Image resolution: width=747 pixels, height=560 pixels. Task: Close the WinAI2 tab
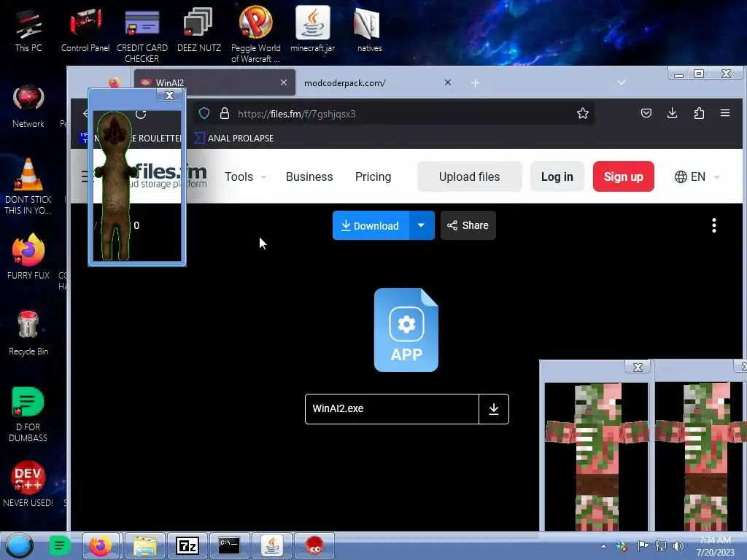coord(284,82)
